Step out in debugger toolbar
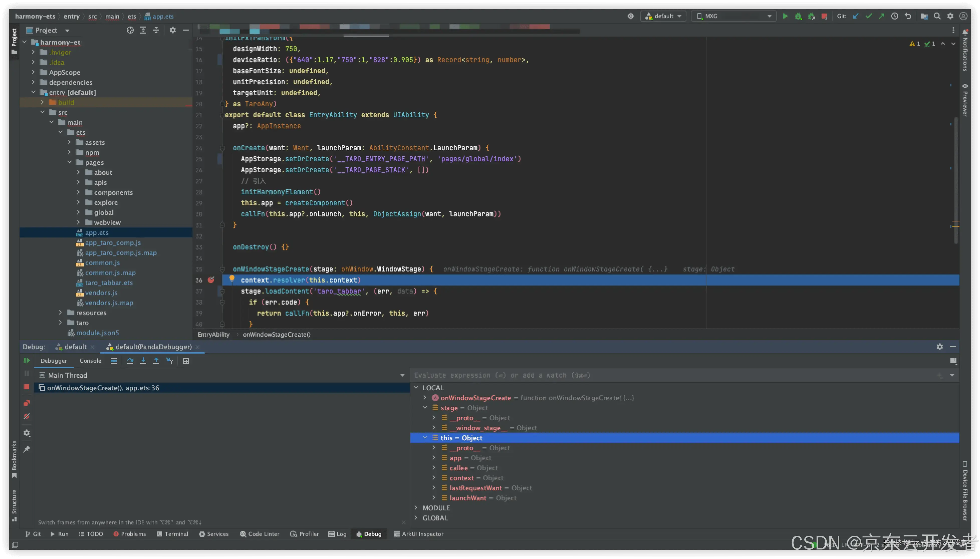The width and height of the screenshot is (980, 559). (156, 360)
